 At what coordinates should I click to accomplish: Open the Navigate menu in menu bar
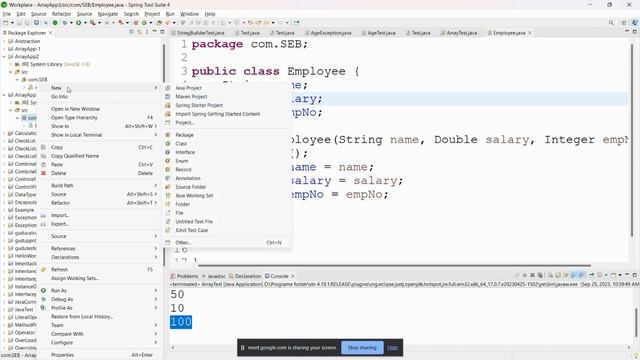pyautogui.click(x=108, y=14)
